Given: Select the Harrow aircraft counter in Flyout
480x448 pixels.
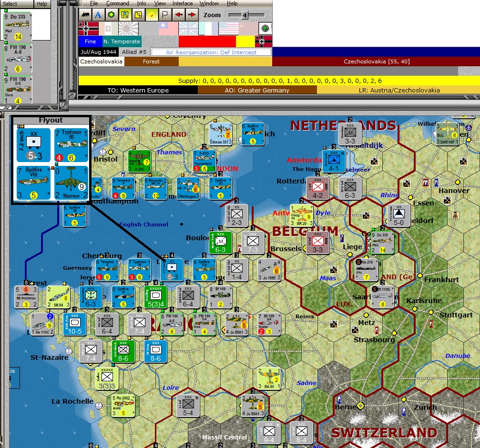Looking at the screenshot, I should pos(71,183).
